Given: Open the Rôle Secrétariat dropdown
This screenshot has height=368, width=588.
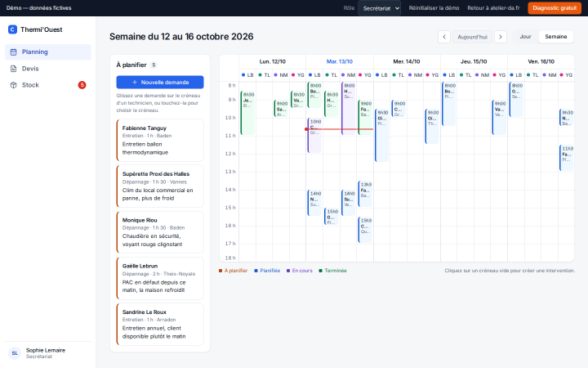Looking at the screenshot, I should pyautogui.click(x=379, y=8).
